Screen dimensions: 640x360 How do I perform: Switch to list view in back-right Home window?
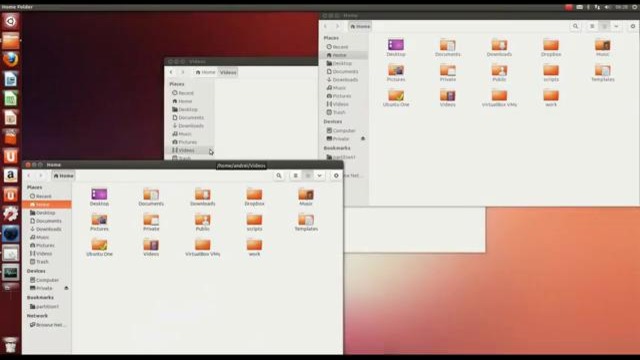592,26
